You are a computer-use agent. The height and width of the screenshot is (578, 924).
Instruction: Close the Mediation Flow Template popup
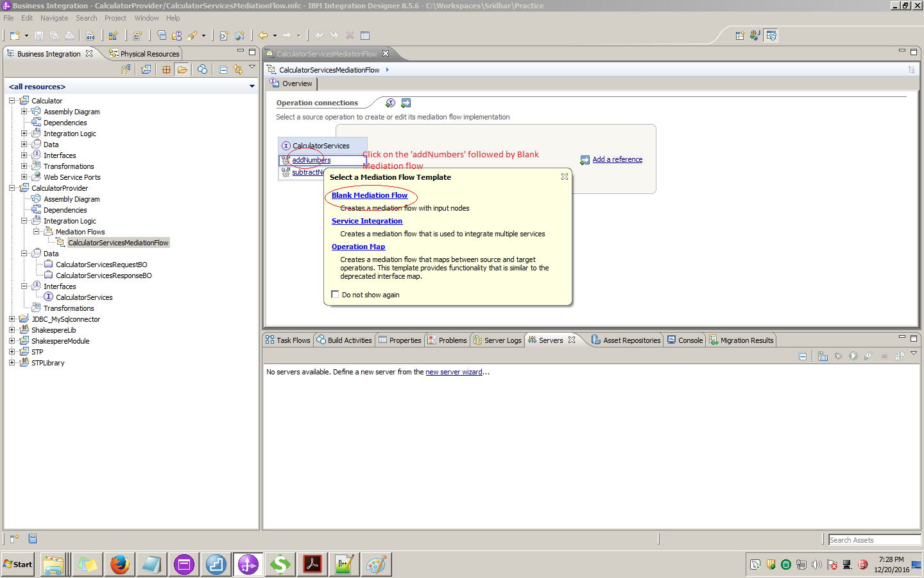565,177
